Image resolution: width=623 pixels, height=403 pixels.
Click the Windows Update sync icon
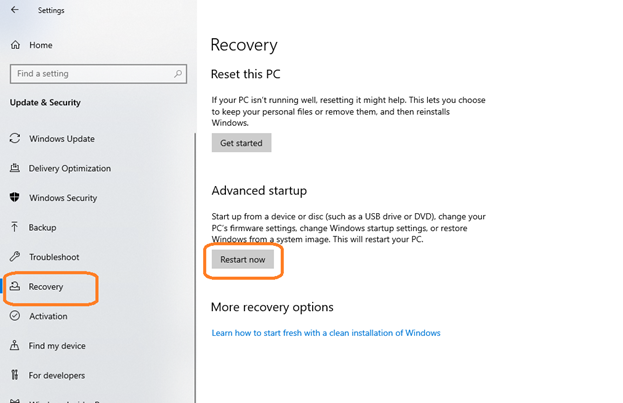tap(15, 138)
